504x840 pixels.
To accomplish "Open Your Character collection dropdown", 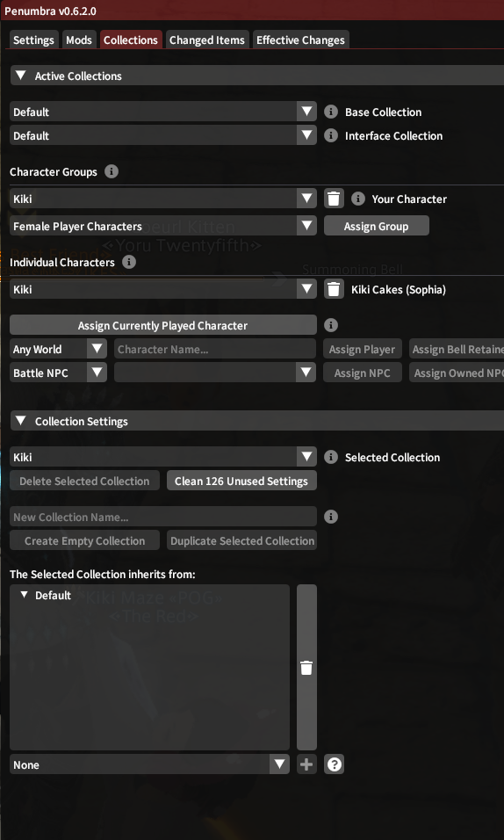I will coord(163,199).
